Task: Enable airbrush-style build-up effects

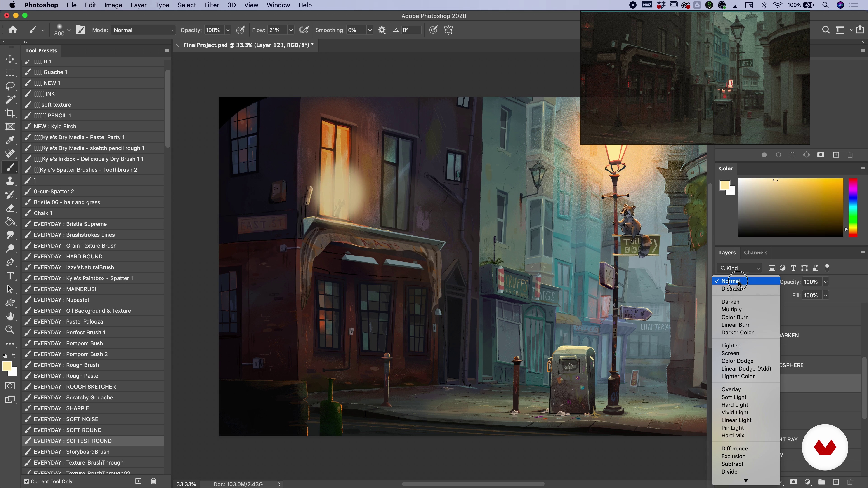Action: coord(304,30)
